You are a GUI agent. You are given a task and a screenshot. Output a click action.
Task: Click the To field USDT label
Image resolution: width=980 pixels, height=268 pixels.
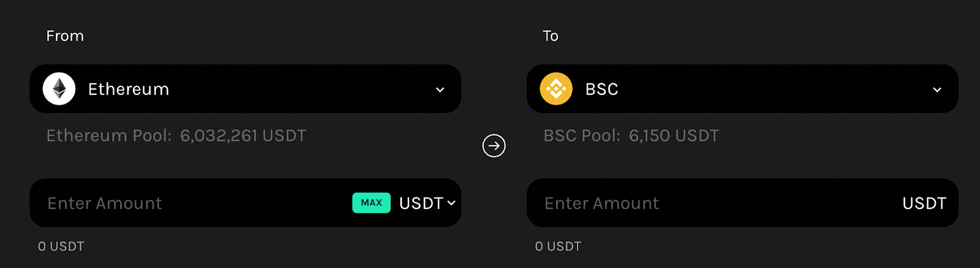924,203
